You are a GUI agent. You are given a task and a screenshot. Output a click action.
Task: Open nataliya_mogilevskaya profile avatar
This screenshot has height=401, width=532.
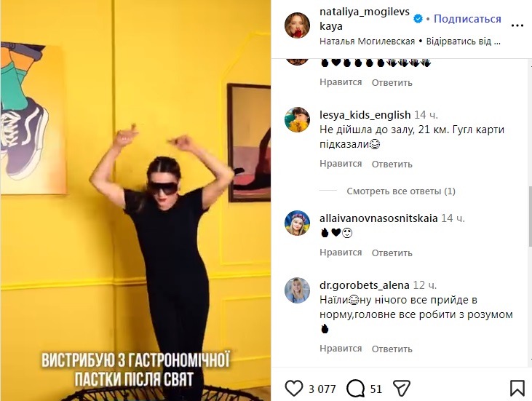297,25
